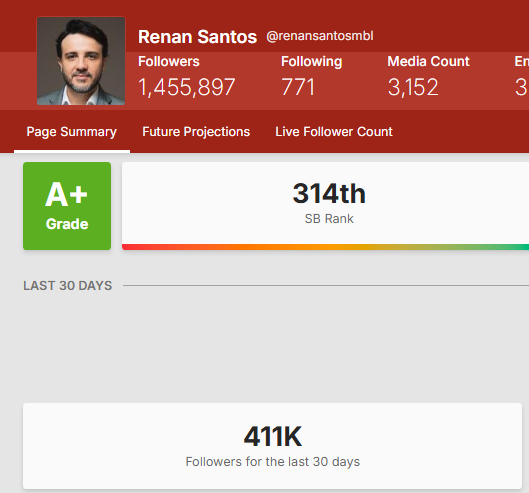Click the 411K followers figure

coord(273,437)
